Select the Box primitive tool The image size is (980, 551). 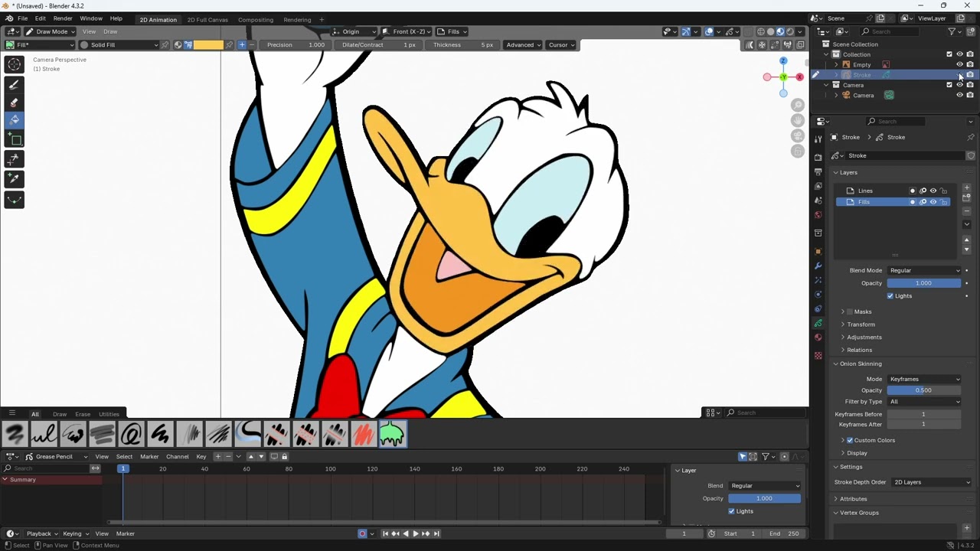15,139
